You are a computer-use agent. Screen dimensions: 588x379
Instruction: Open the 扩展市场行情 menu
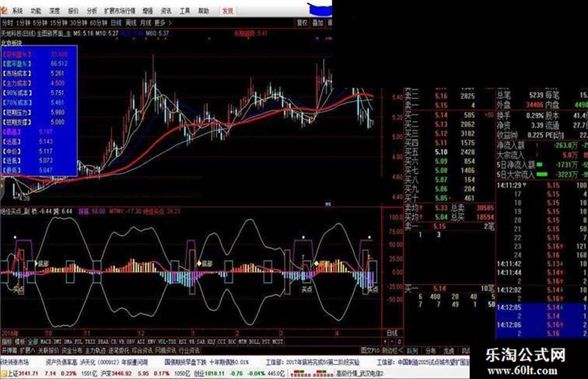119,11
